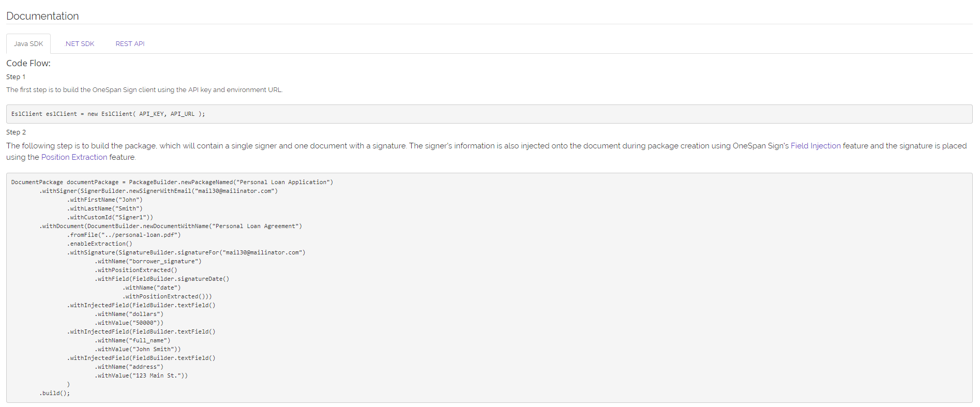Click the .withFirstName("John") line
The image size is (980, 407).
(104, 200)
